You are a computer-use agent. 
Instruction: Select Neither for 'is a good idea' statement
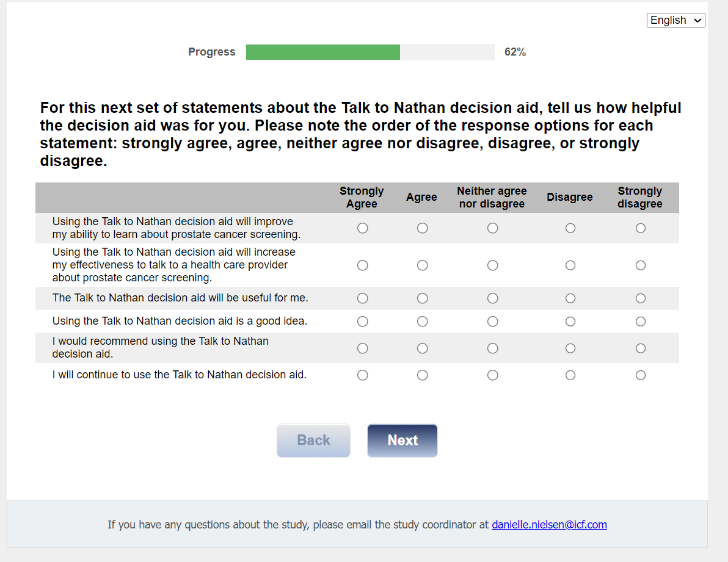click(493, 322)
